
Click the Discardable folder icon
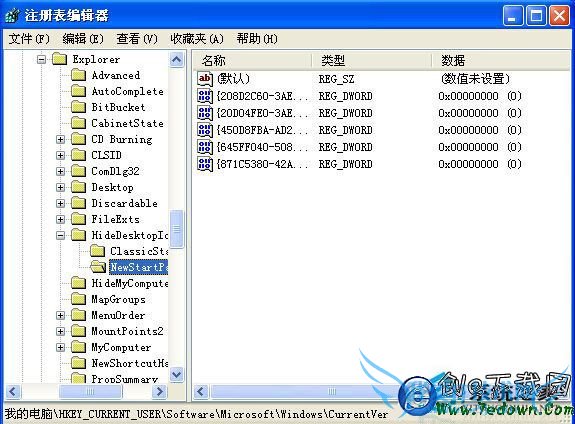tap(78, 203)
